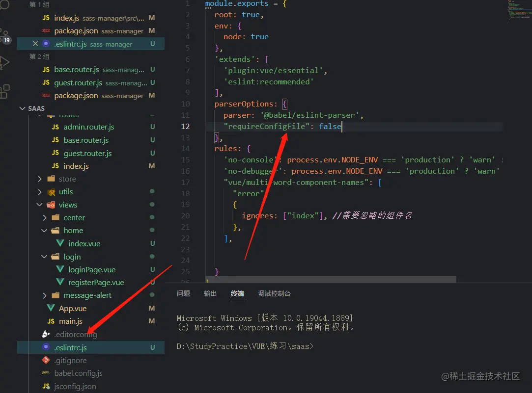Expand the store folder
The width and height of the screenshot is (532, 393).
[90, 179]
